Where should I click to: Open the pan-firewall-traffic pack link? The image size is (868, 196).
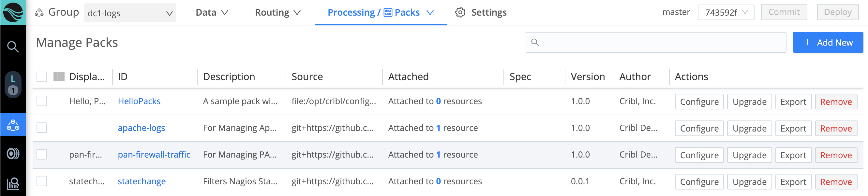pos(154,155)
